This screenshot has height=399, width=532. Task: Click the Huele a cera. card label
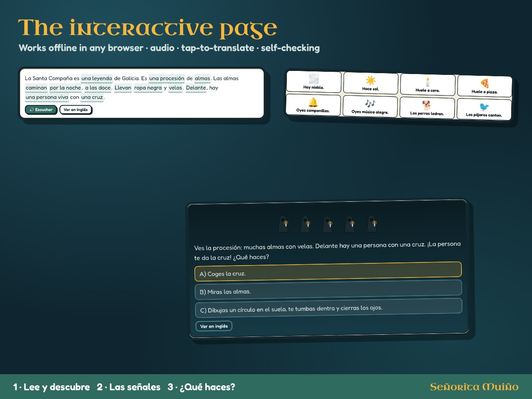(x=427, y=90)
